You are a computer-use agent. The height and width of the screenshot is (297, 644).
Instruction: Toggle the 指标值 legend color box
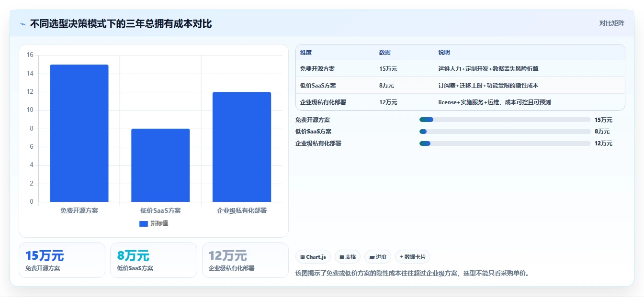click(144, 223)
